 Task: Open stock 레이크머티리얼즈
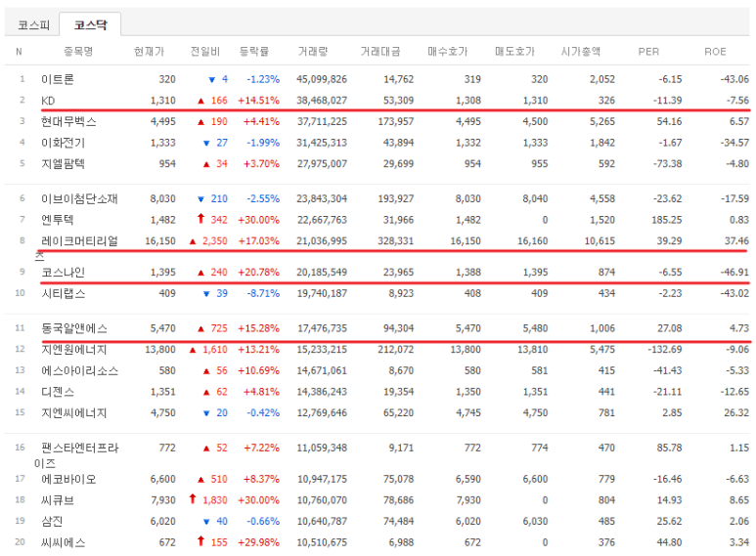point(76,247)
